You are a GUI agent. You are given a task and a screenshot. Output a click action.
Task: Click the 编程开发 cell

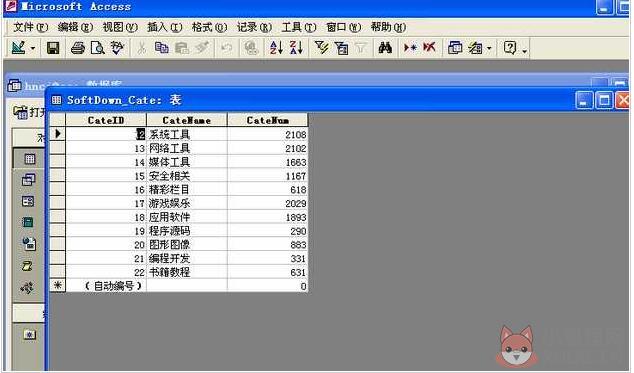pyautogui.click(x=187, y=258)
